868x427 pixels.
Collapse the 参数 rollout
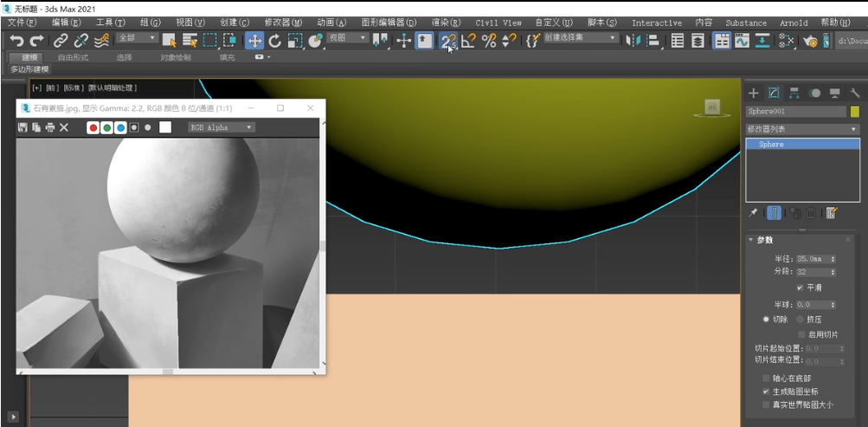pos(764,240)
